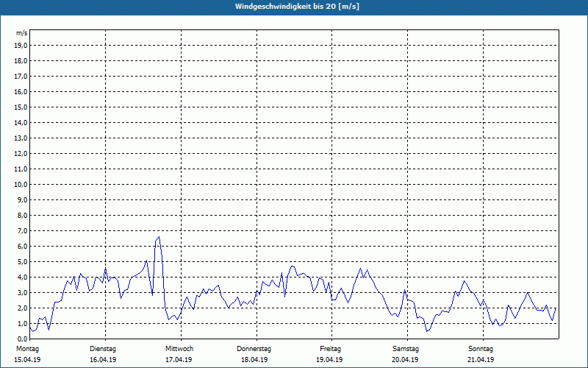Click the date 18.04.19
588x368 pixels.
[254, 360]
